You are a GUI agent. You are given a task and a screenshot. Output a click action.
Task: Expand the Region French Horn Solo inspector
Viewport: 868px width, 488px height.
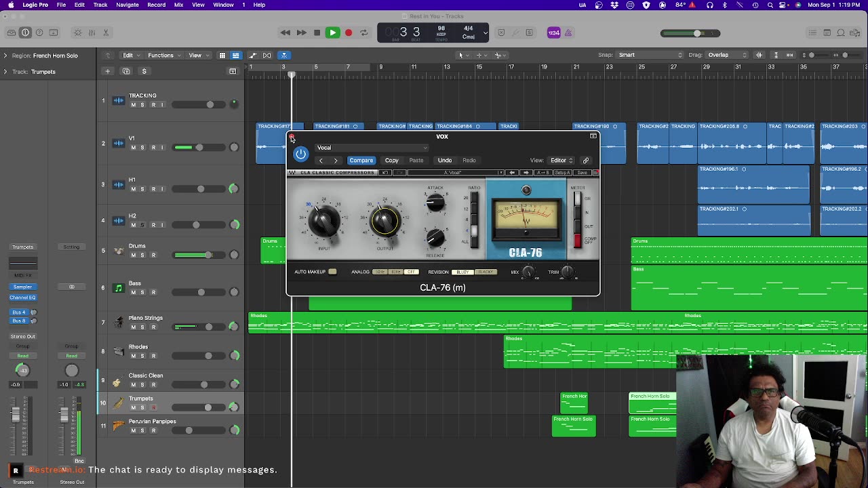tap(5, 56)
